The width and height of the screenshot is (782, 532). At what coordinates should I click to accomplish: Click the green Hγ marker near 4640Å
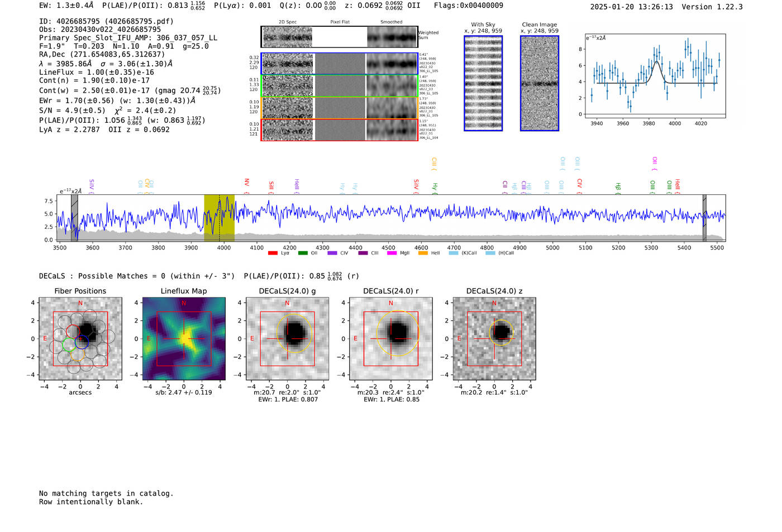(x=435, y=189)
